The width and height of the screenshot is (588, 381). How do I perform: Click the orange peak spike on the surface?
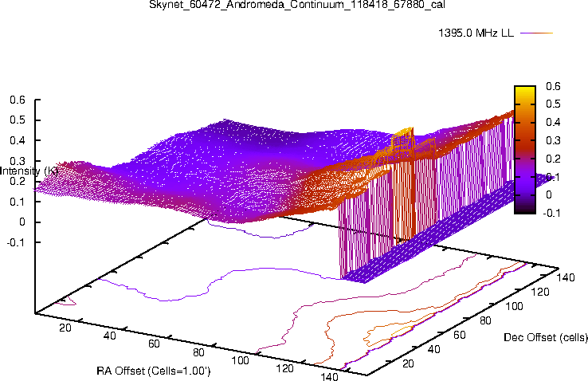(403, 139)
